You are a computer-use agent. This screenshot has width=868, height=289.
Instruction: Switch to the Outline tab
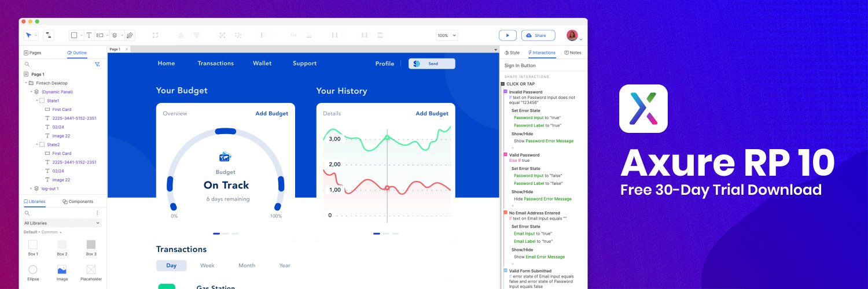coord(77,53)
